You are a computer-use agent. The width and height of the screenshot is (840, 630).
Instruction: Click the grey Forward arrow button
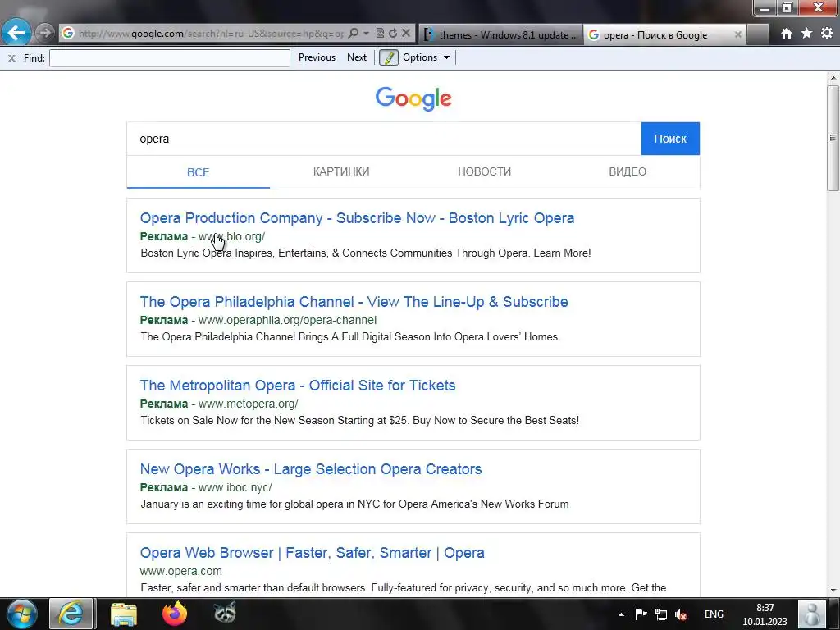click(45, 33)
